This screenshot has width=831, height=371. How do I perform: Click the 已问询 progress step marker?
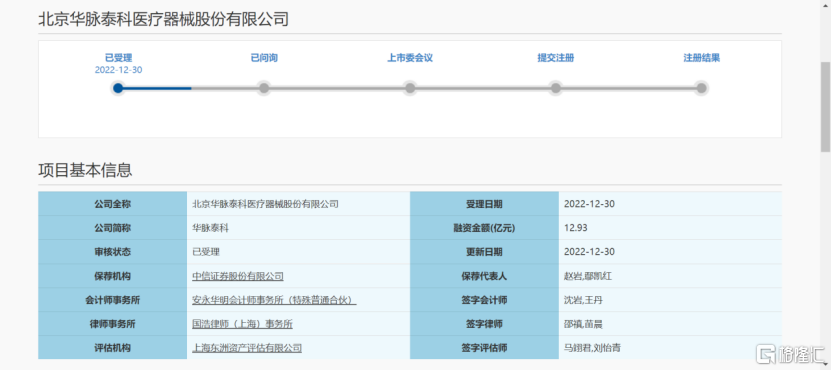click(x=264, y=88)
